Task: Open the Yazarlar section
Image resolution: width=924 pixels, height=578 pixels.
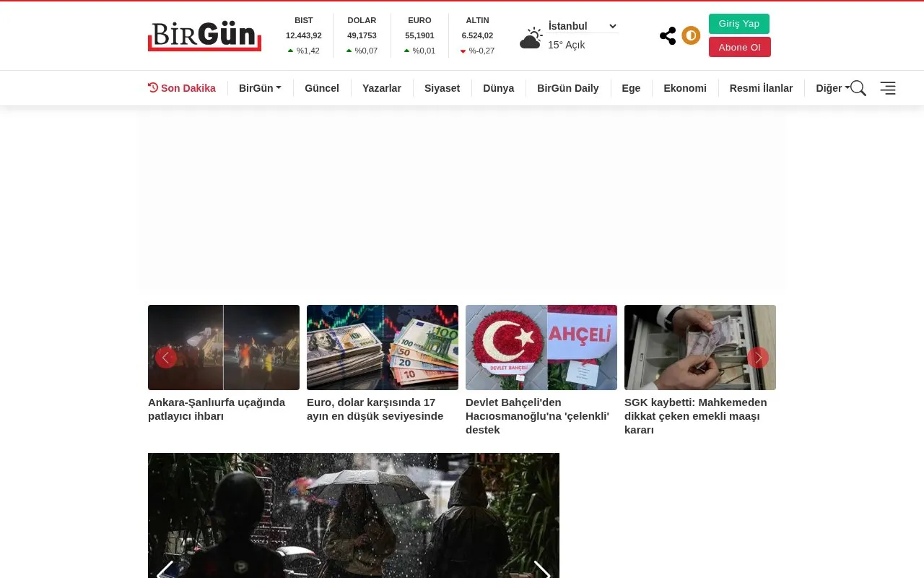Action: point(382,88)
